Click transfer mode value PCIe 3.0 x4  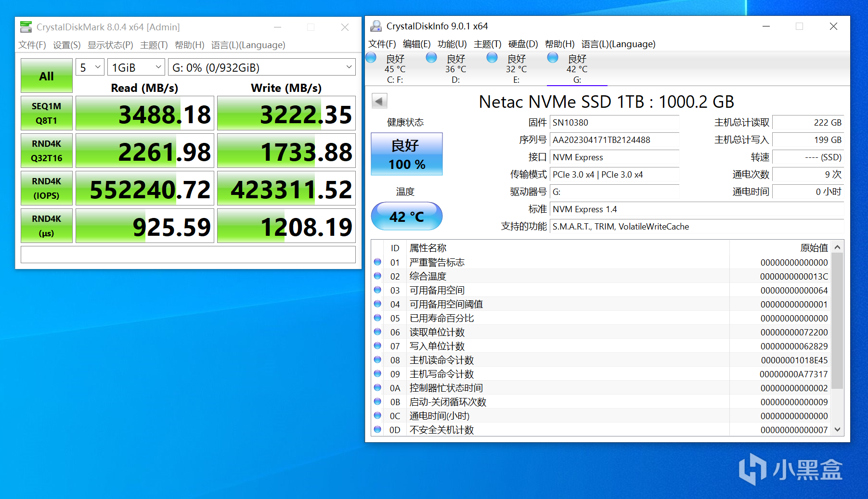[615, 175]
